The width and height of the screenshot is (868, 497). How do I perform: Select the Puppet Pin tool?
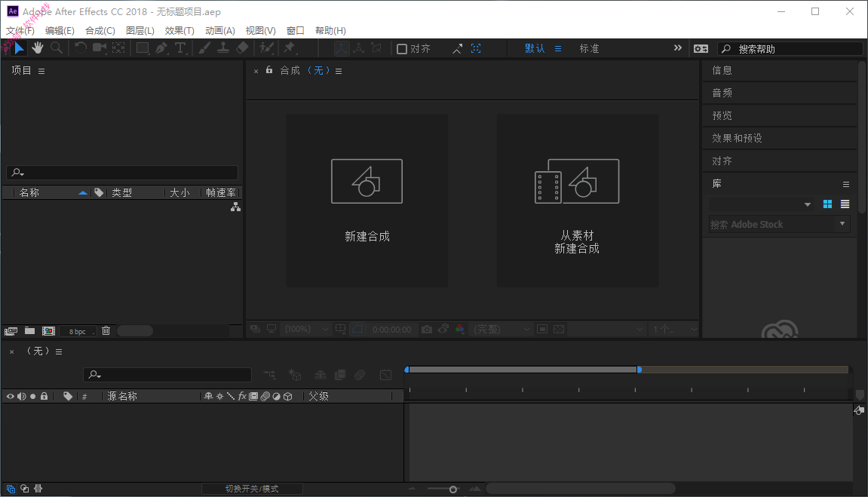(x=290, y=48)
